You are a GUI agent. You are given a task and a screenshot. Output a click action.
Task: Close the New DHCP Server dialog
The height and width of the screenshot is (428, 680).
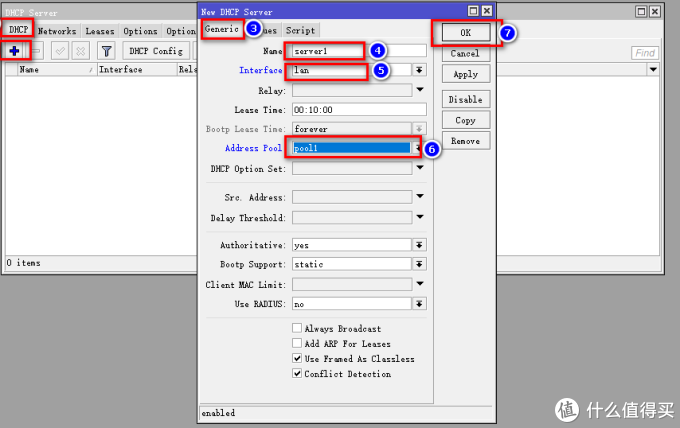[x=487, y=11]
